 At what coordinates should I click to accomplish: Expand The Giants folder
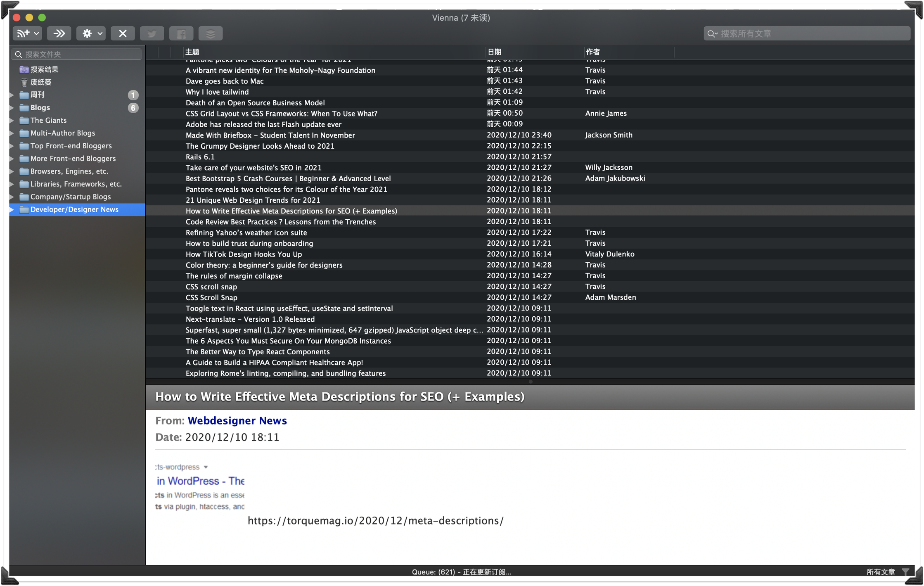(12, 121)
